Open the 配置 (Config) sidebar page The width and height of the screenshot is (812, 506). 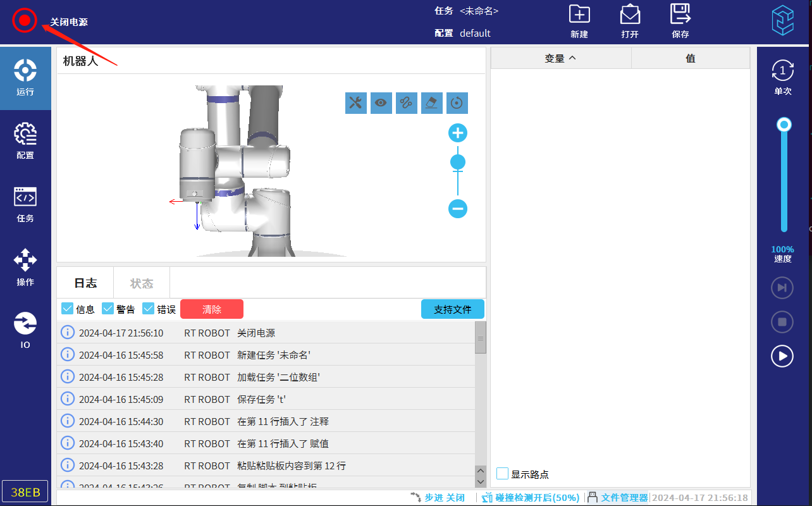pyautogui.click(x=25, y=140)
